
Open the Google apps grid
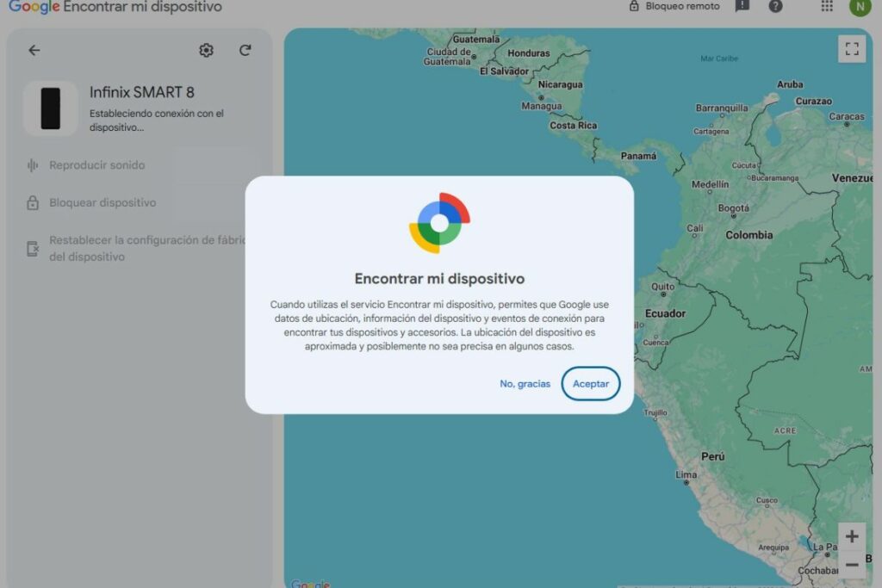(826, 6)
